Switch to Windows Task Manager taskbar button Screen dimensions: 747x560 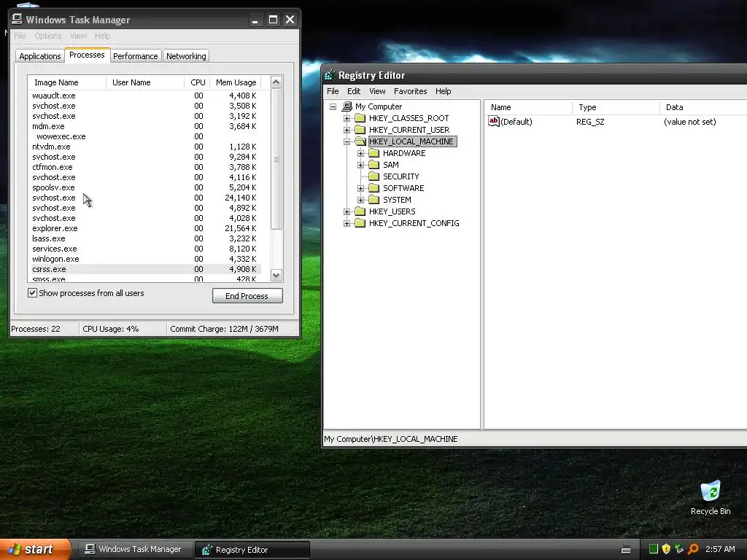134,549
